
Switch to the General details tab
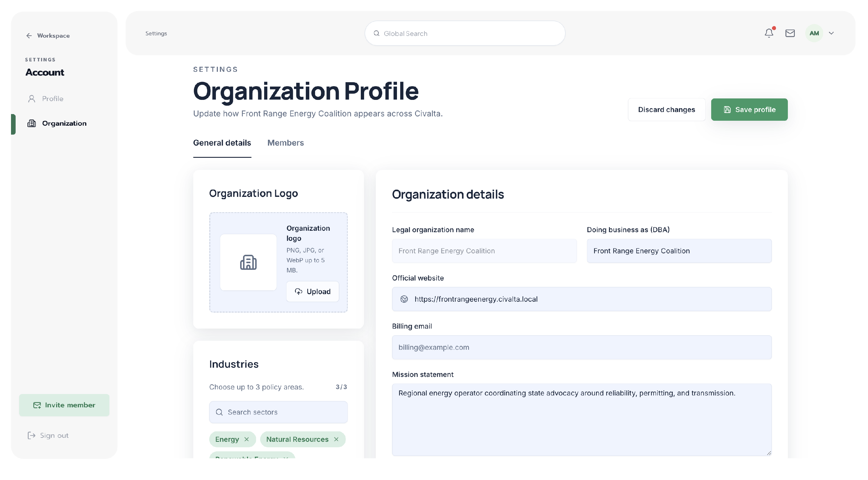tap(222, 143)
